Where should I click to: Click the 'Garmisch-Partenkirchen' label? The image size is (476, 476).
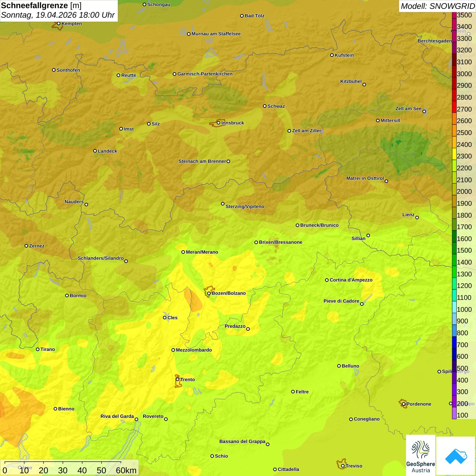tap(205, 74)
